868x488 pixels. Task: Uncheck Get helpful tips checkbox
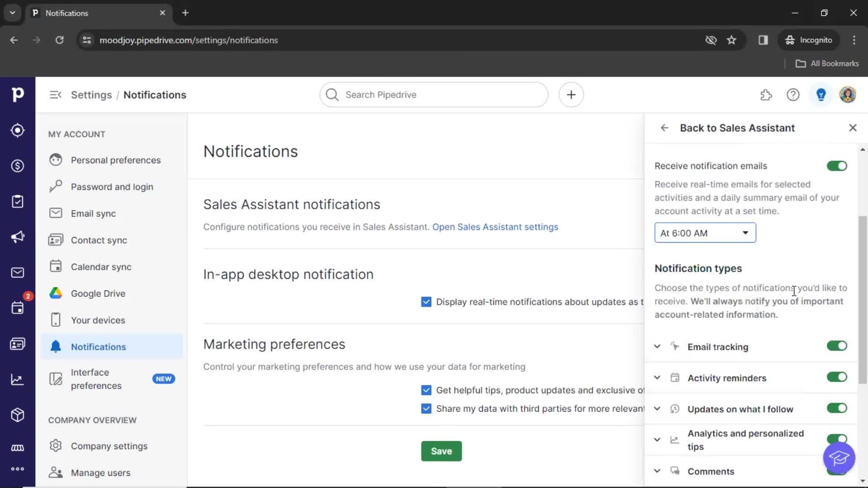(426, 390)
